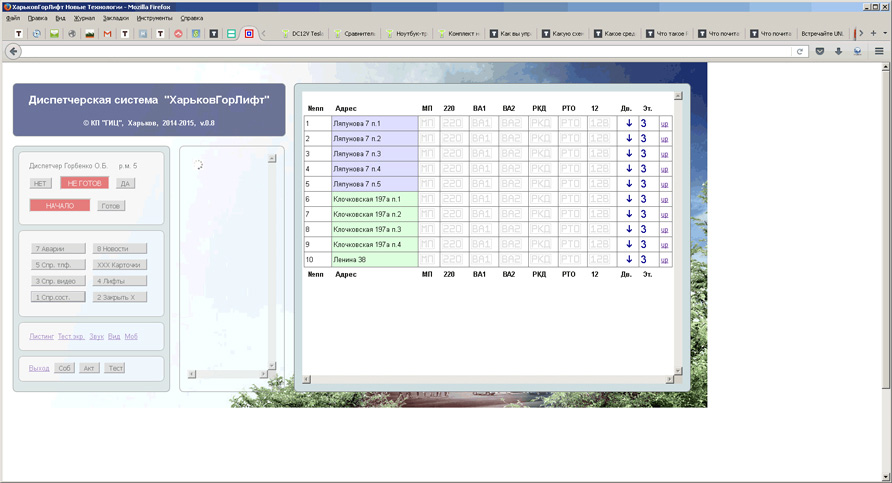Screen dimensions: 892x483
Task: Set dispatcher status to Готов
Action: 111,205
